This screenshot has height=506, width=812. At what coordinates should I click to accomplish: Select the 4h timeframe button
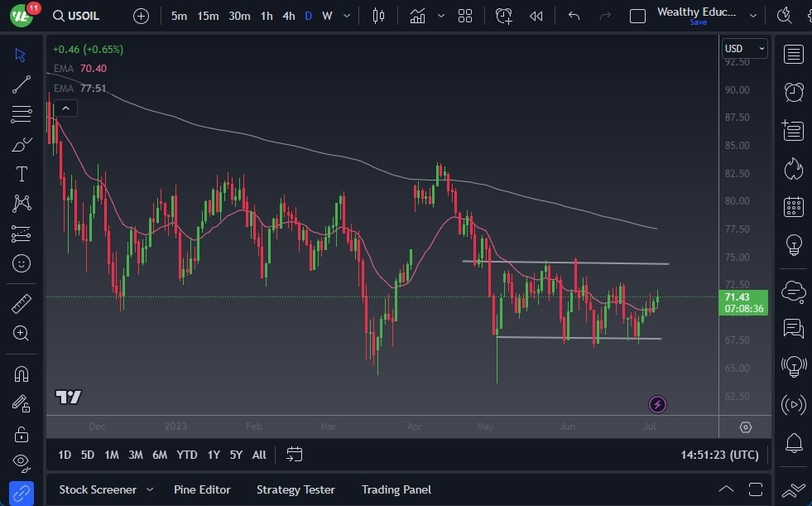(288, 16)
